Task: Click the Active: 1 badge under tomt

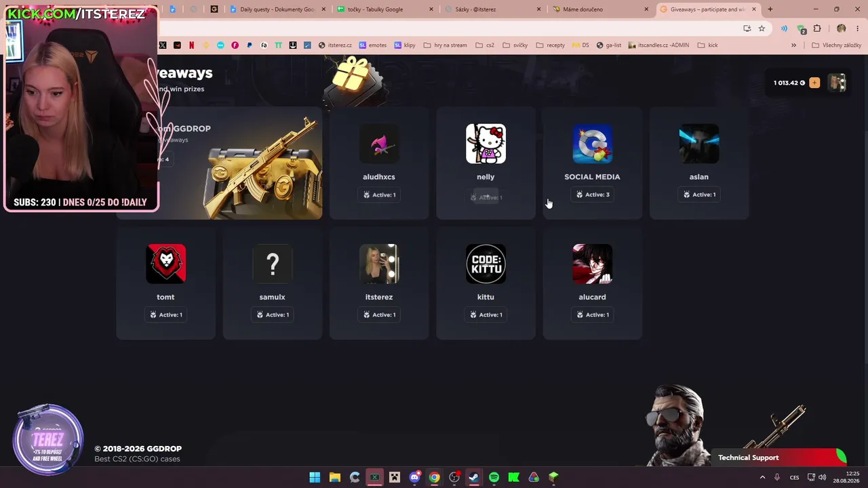Action: click(x=165, y=314)
